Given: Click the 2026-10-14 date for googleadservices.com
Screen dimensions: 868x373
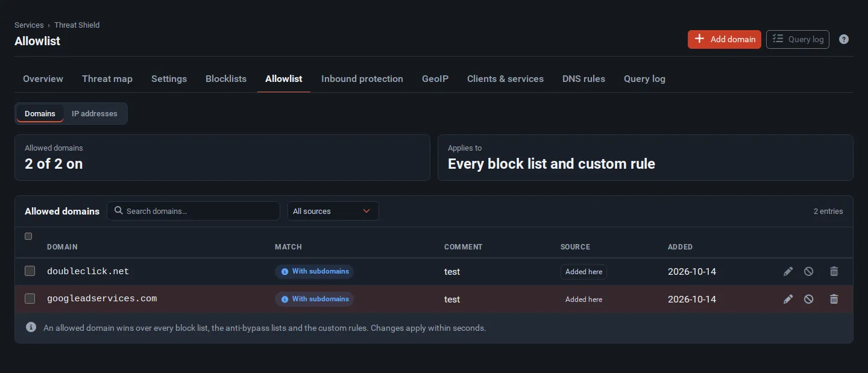Looking at the screenshot, I should pyautogui.click(x=692, y=299).
